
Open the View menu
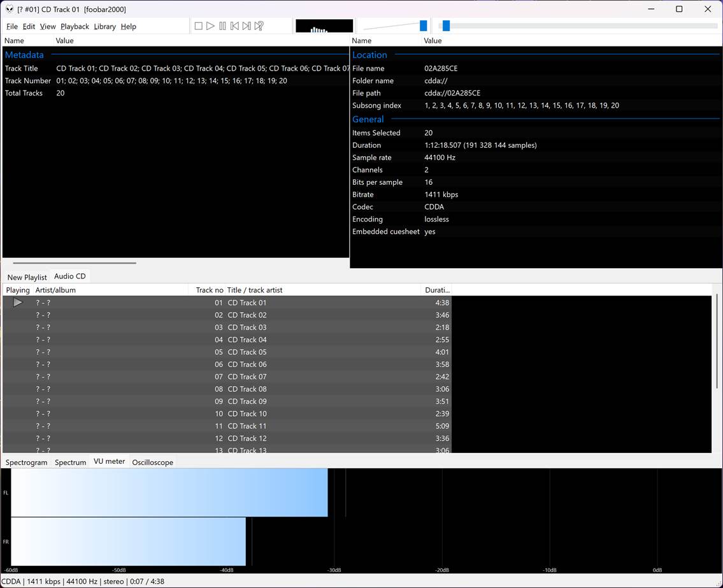tap(48, 27)
